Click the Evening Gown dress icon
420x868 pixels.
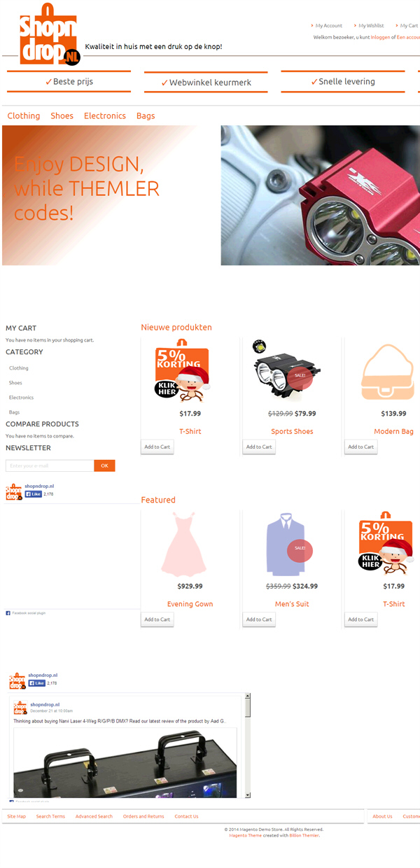point(184,544)
